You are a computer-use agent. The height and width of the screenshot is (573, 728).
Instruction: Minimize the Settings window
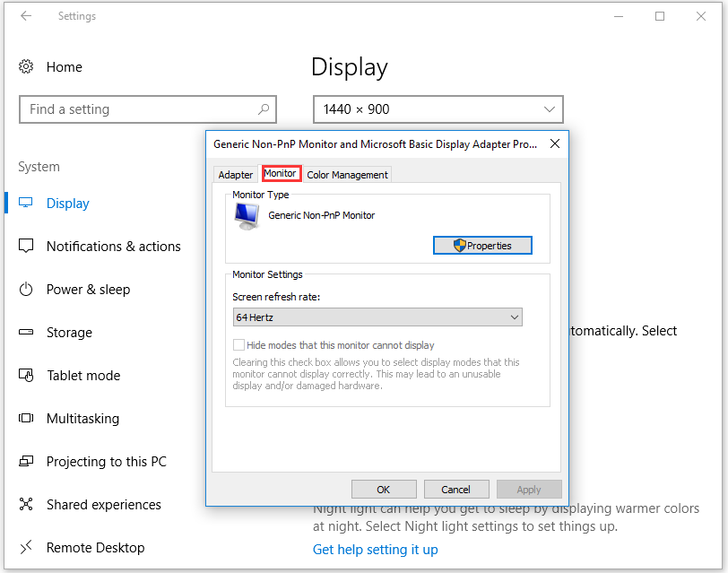(x=619, y=16)
